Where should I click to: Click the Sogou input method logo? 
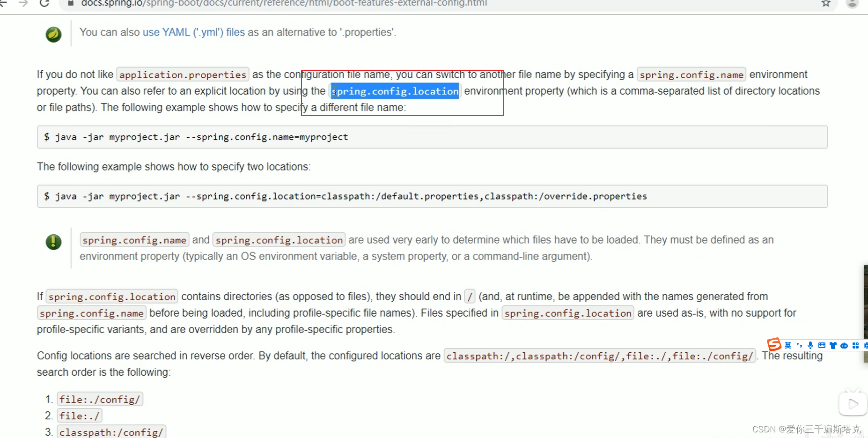[774, 345]
